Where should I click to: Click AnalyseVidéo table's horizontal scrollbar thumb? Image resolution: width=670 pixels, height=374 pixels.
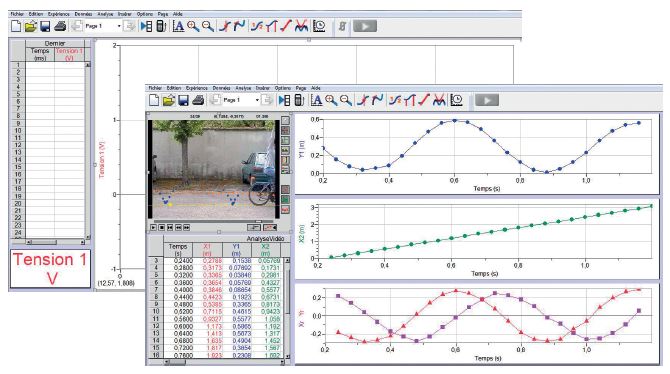(177, 362)
